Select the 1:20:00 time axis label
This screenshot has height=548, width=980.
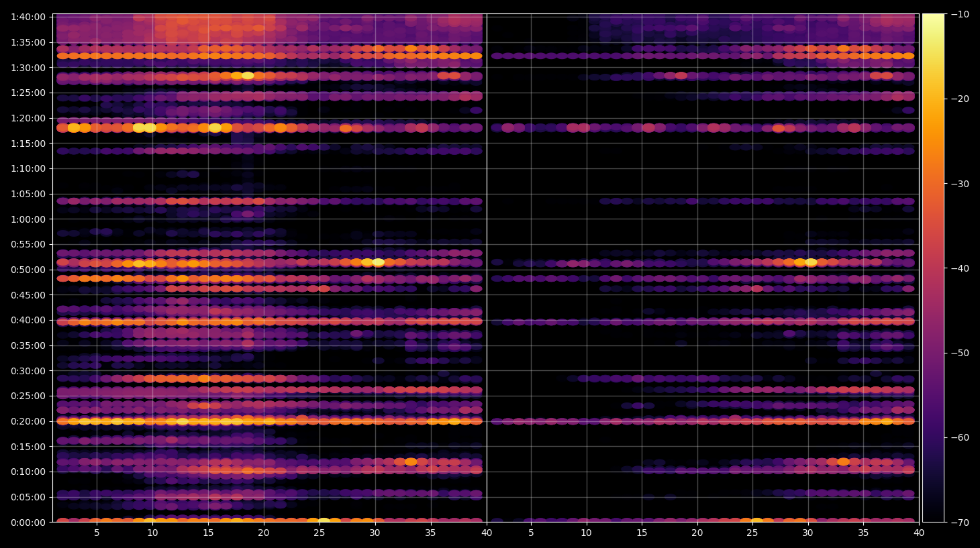click(x=28, y=118)
